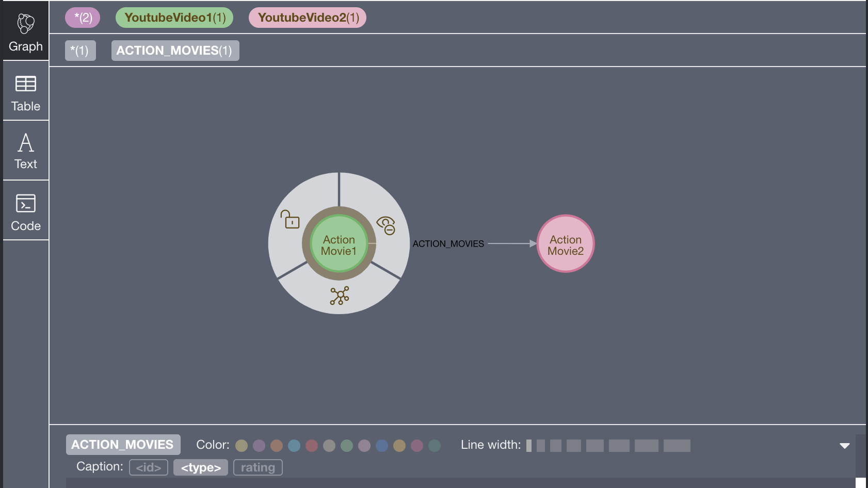
Task: Choose the thickest line width option
Action: point(677,446)
